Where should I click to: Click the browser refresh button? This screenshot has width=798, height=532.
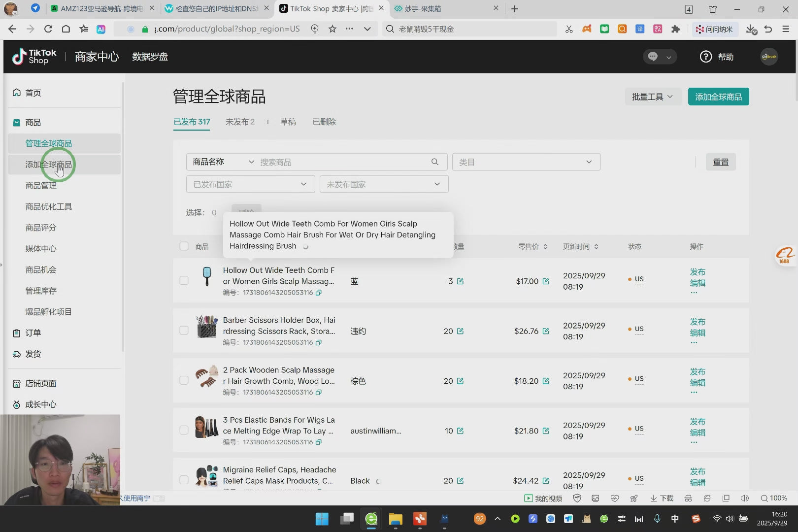pyautogui.click(x=48, y=29)
